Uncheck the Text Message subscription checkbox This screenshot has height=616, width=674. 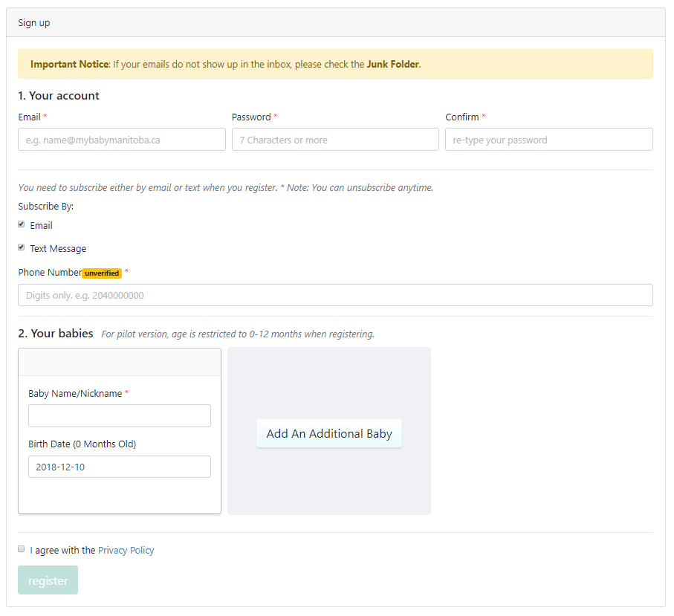(x=22, y=247)
